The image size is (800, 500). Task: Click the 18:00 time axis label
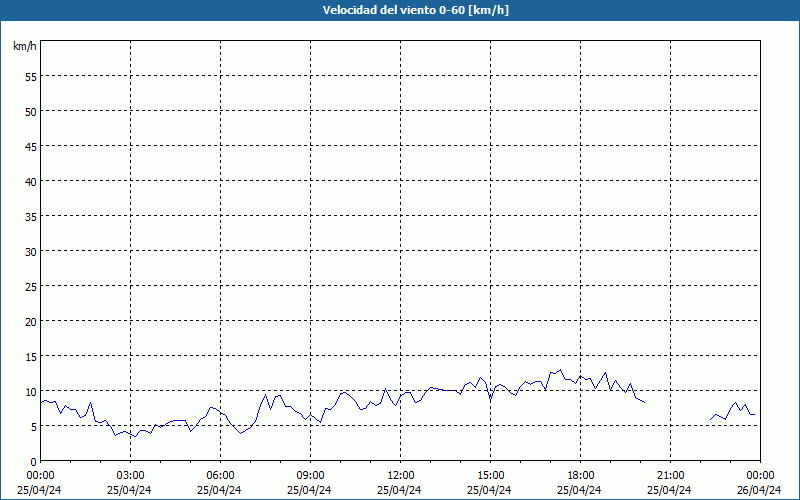(581, 476)
